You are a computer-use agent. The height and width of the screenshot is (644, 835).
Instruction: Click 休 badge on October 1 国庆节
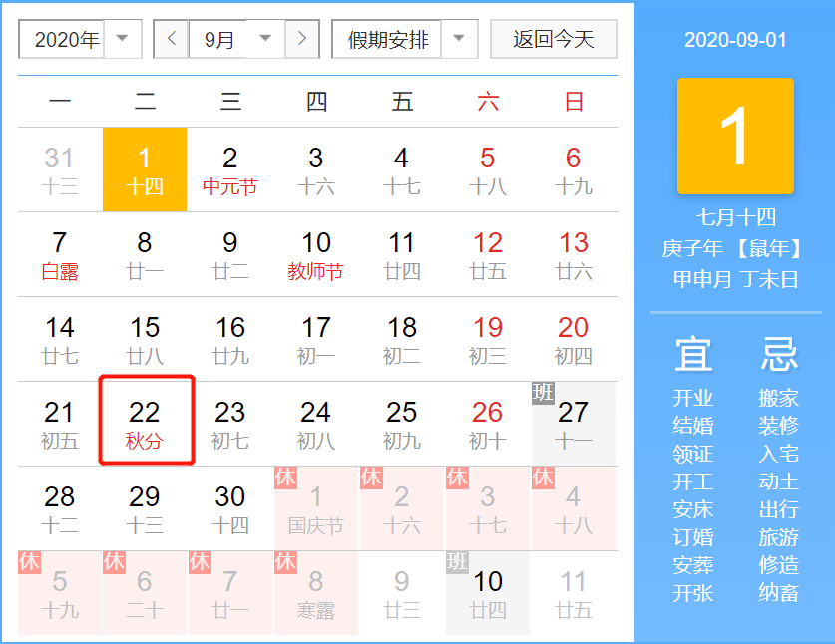click(285, 478)
